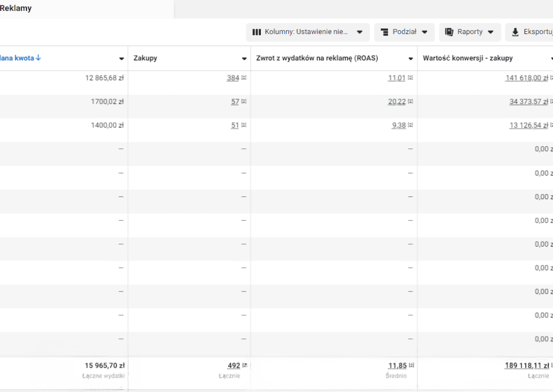Expand the Zakupy column options arrow
The width and height of the screenshot is (553, 392).
244,58
